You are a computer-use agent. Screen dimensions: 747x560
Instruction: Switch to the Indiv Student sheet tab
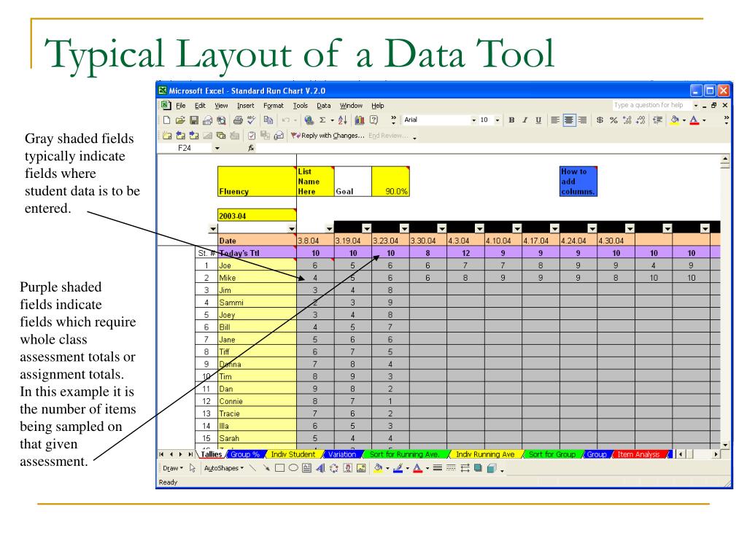tap(293, 454)
